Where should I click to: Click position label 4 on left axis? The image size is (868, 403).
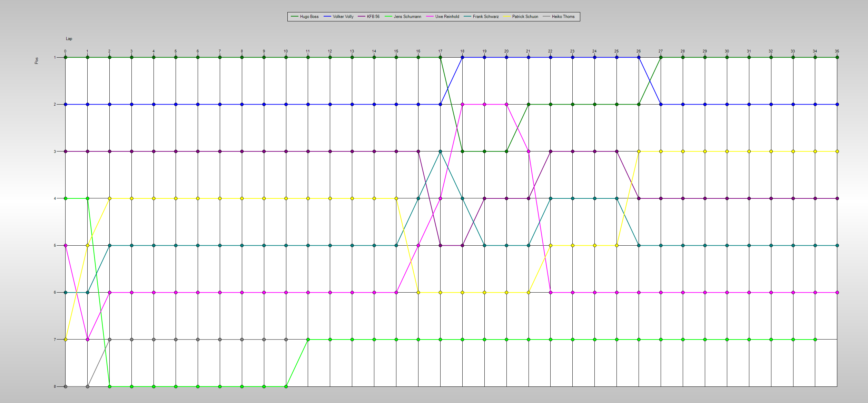pyautogui.click(x=55, y=198)
